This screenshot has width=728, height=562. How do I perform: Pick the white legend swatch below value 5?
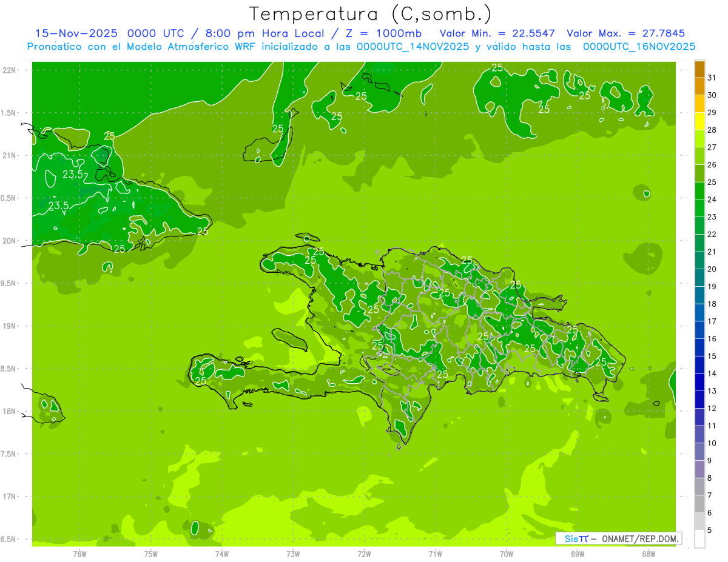tap(699, 539)
